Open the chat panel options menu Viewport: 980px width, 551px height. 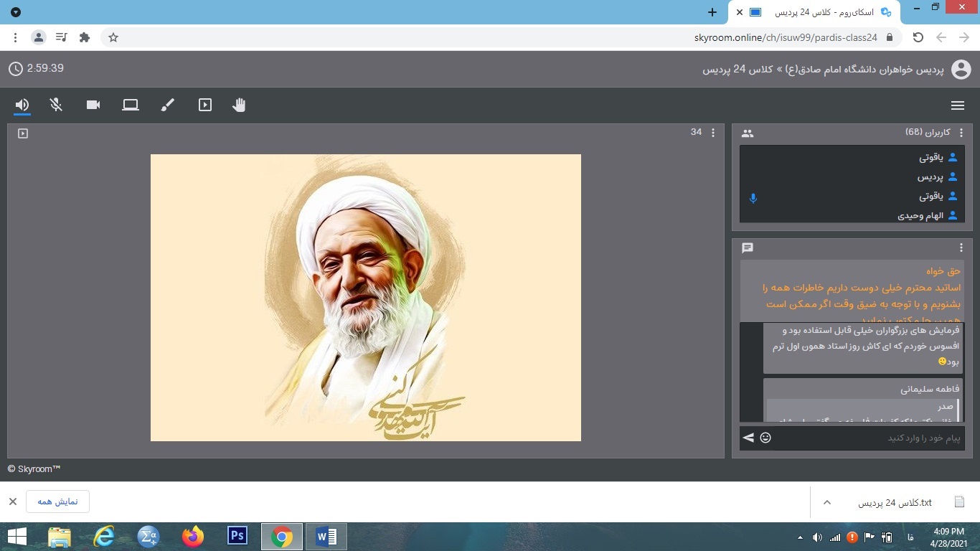(x=961, y=248)
